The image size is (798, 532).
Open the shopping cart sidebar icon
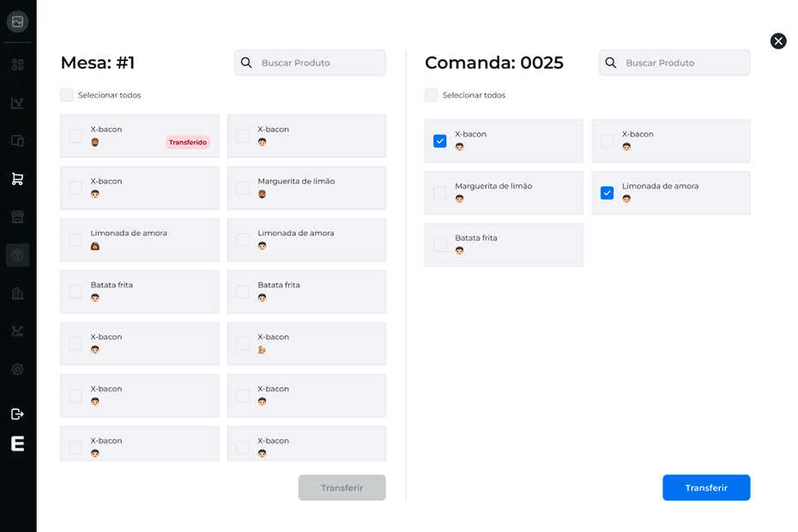[17, 178]
